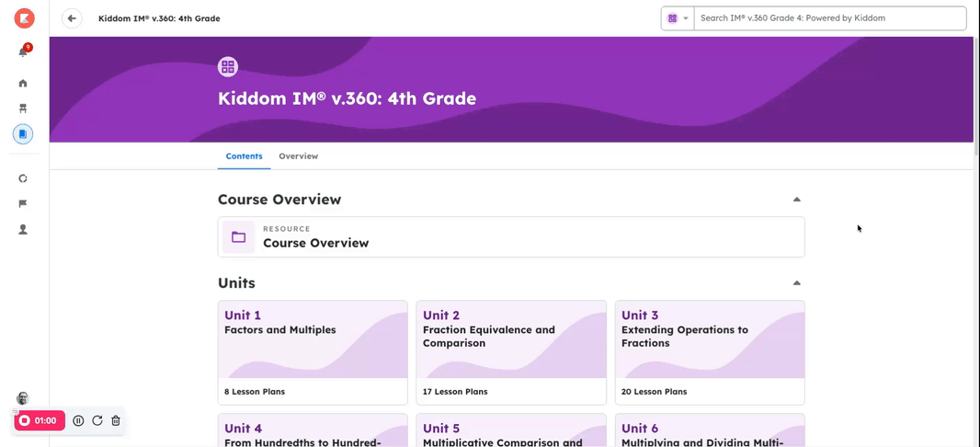Open the person profile icon in sidebar
The image size is (980, 447).
(x=23, y=229)
